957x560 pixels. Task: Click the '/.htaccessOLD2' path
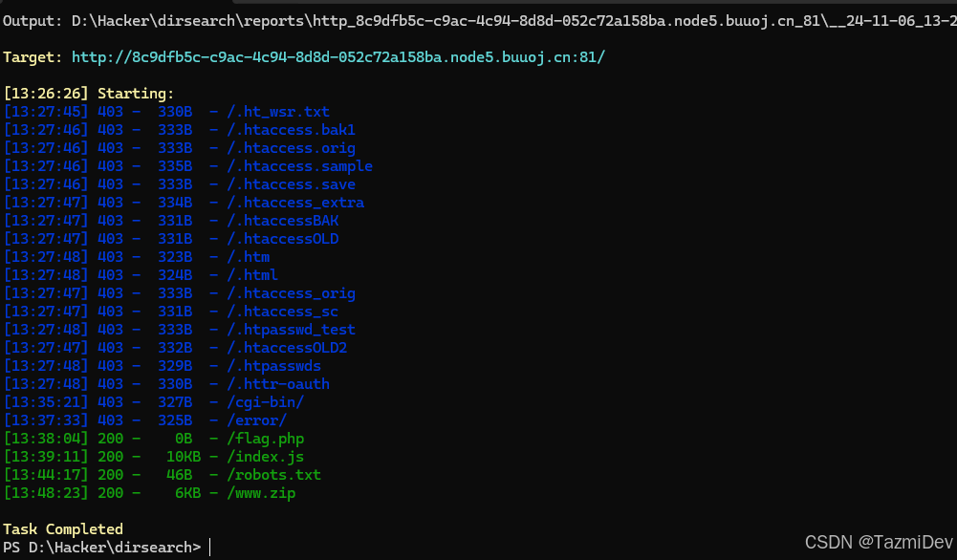(286, 348)
